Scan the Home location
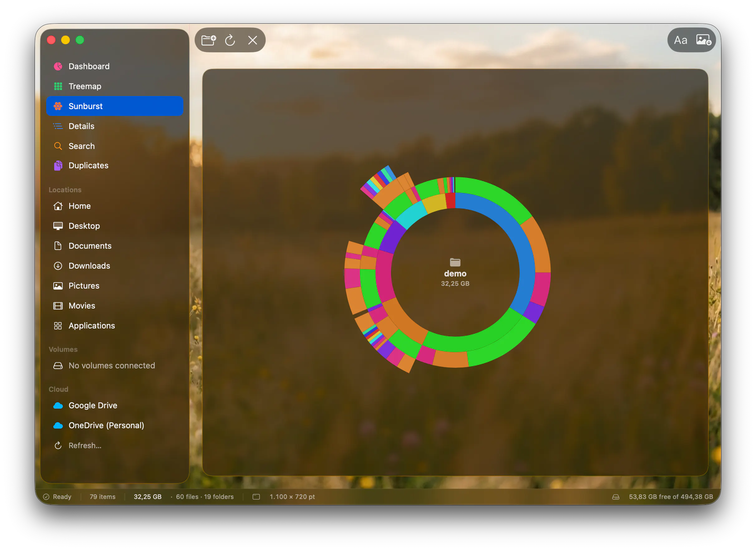Image resolution: width=756 pixels, height=551 pixels. click(114, 206)
